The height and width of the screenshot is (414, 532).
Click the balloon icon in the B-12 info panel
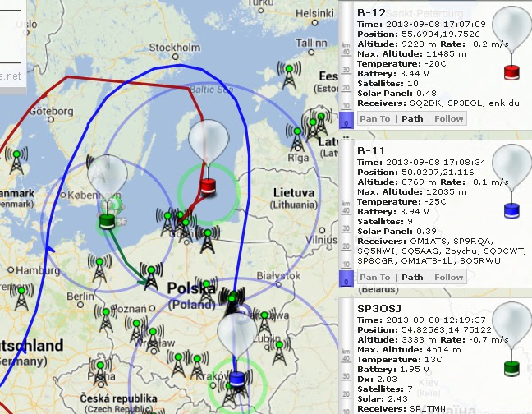coord(511,43)
